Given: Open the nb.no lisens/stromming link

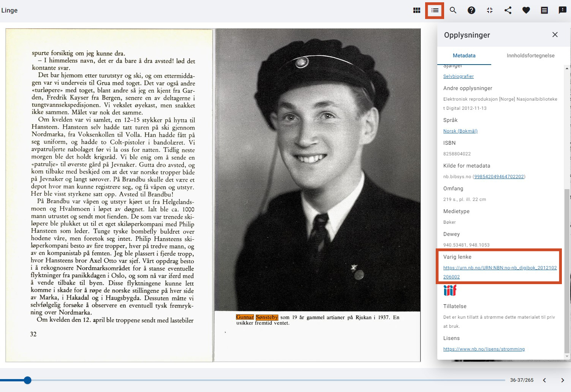Looking at the screenshot, I should pos(484,349).
